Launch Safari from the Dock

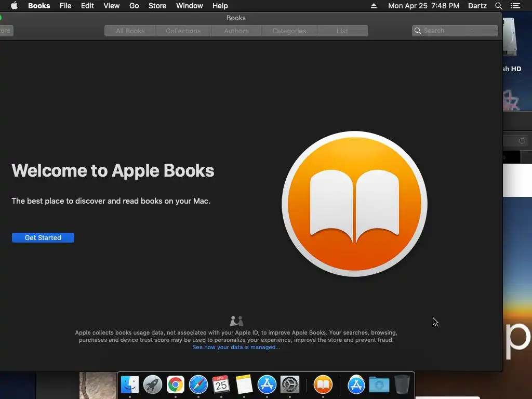(x=198, y=384)
